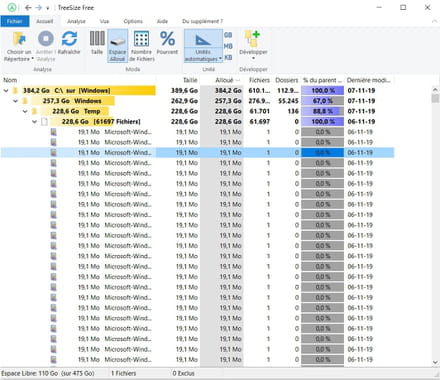The image size is (440, 380).
Task: Click the 1 Fichiers status entry
Action: (123, 373)
